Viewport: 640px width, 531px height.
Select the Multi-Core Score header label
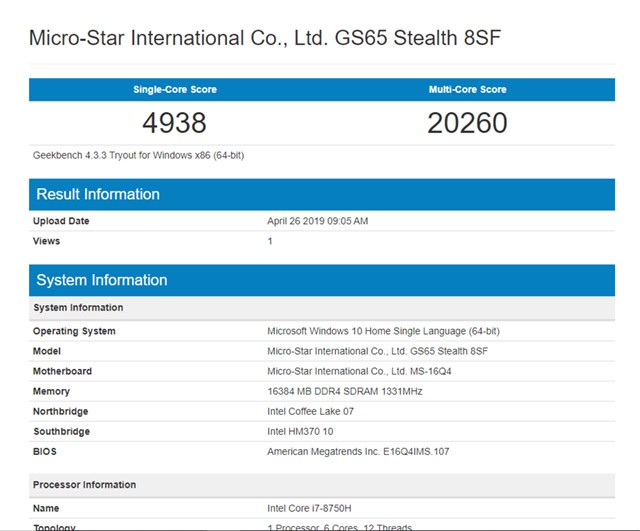[467, 89]
